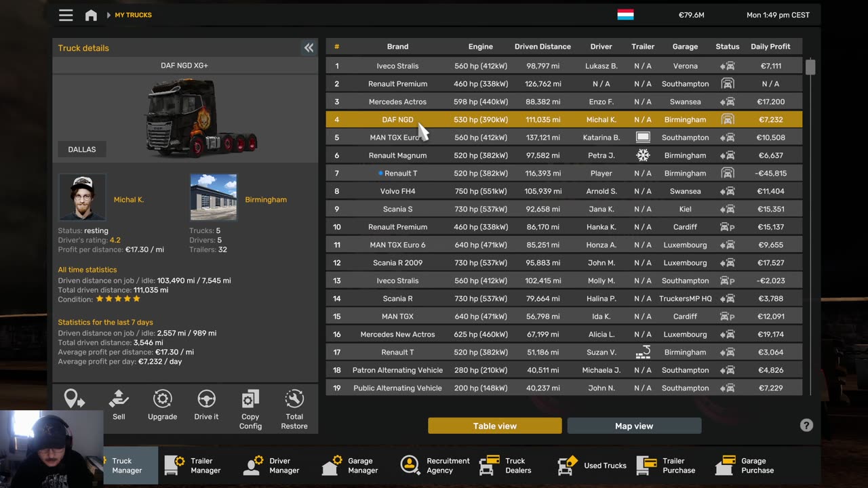Click the status icon in Michal K. row
Viewport: 868px width, 488px height.
pyautogui.click(x=728, y=119)
